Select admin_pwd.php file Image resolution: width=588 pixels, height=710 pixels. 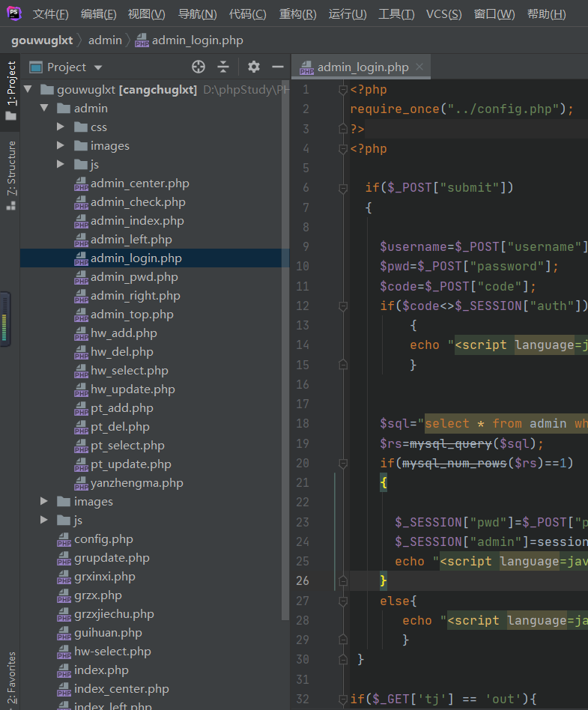click(134, 276)
